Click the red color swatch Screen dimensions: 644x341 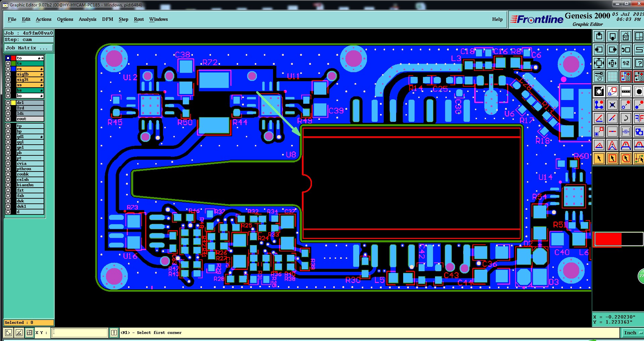click(x=608, y=239)
